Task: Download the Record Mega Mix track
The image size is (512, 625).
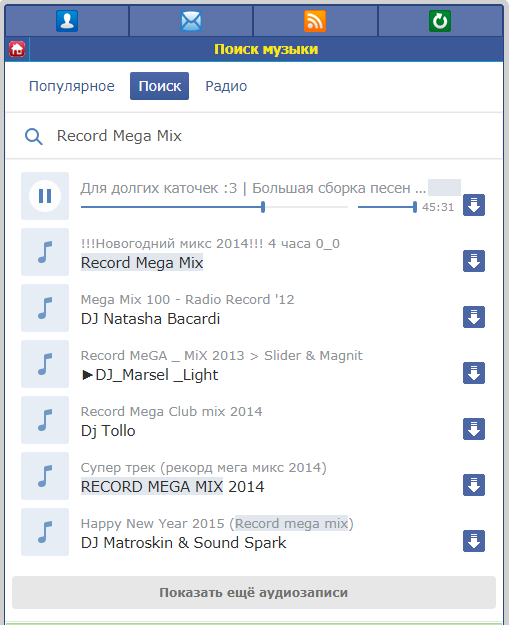Action: click(x=474, y=261)
